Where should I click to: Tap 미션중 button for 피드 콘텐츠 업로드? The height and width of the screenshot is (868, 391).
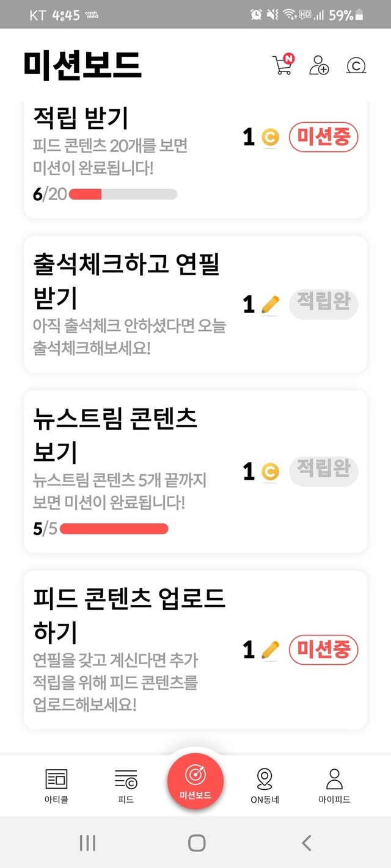323,649
